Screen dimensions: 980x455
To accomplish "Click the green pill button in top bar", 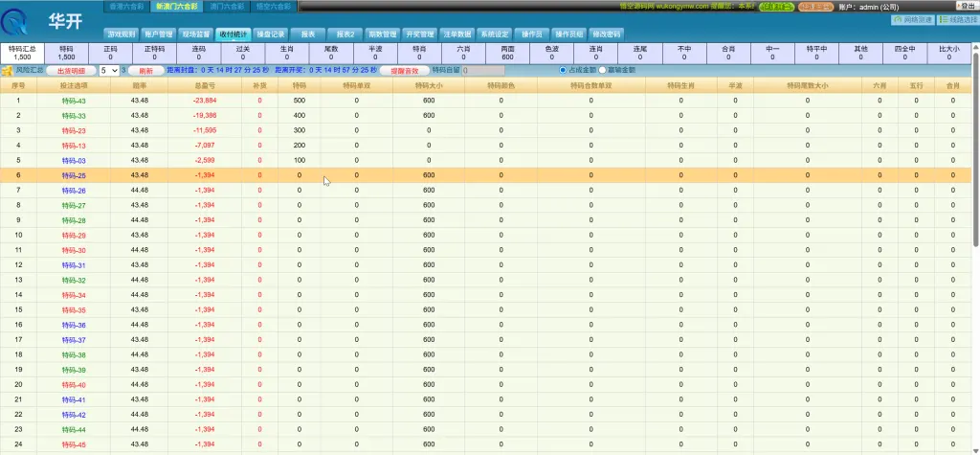I will click(x=777, y=7).
